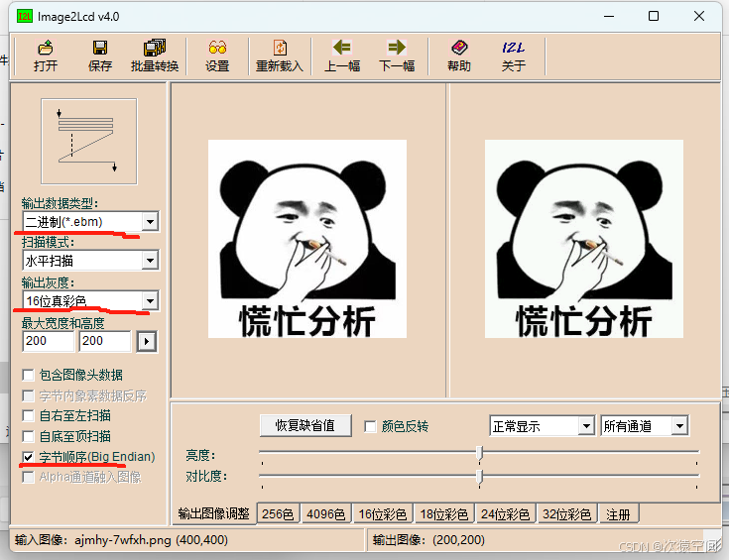Save output using the 保存 icon

(99, 56)
